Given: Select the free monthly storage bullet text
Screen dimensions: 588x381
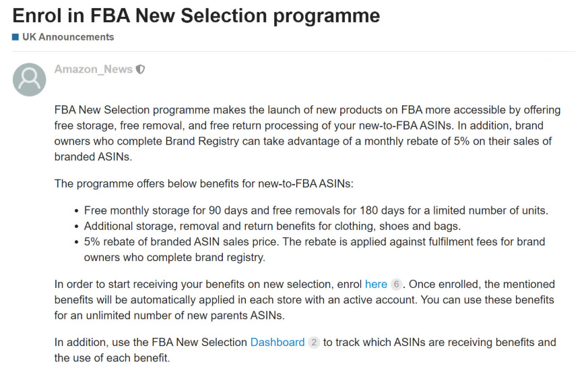Looking at the screenshot, I should [x=316, y=210].
